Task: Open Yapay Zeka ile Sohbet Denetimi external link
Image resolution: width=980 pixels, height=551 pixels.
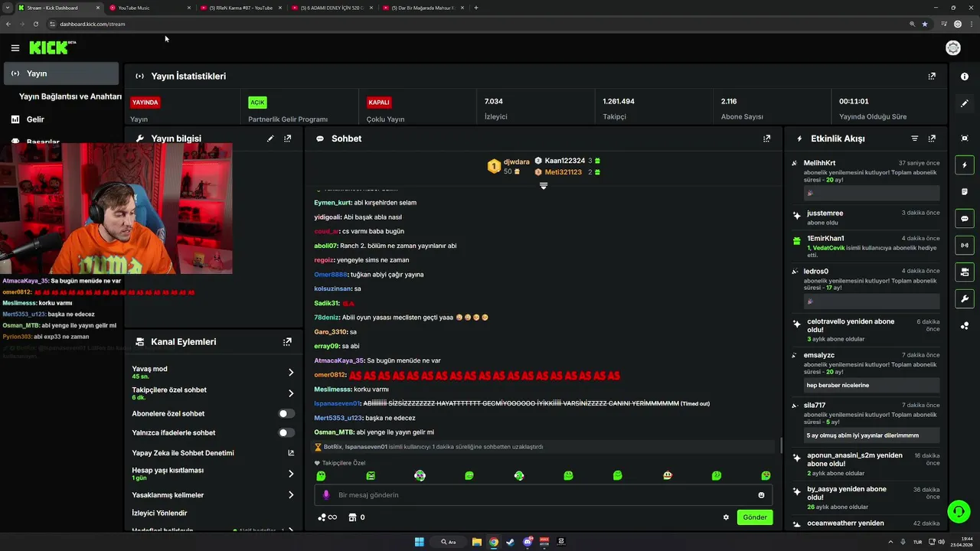Action: (291, 453)
